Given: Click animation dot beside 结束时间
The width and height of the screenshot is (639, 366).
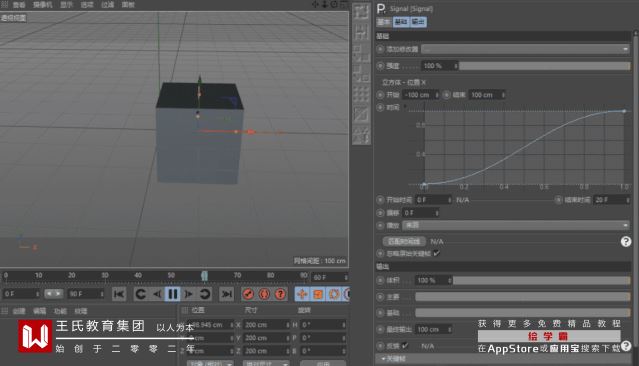Looking at the screenshot, I should click(558, 200).
